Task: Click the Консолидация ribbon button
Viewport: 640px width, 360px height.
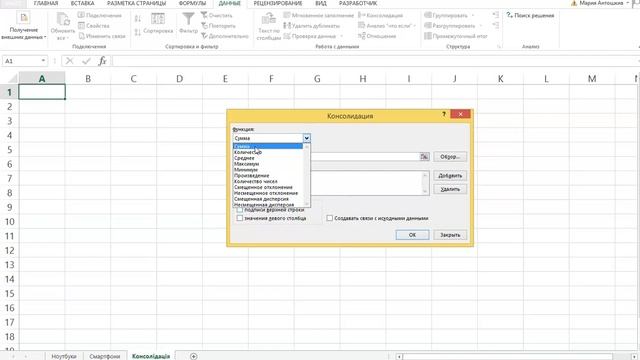Action: pos(380,15)
